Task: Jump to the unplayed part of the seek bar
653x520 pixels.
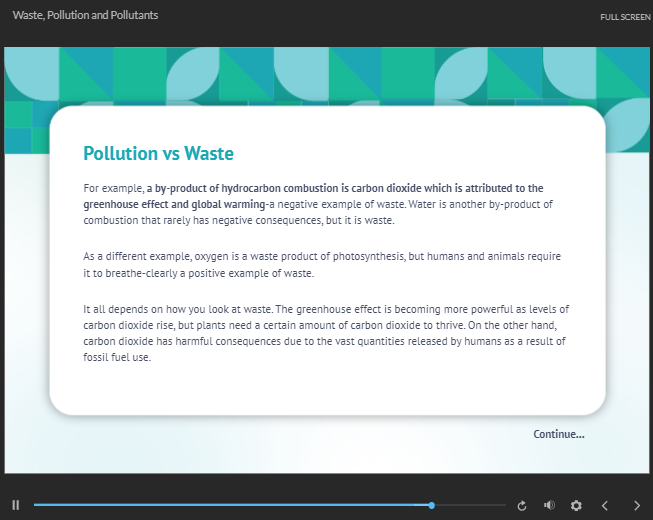Action: [x=471, y=505]
